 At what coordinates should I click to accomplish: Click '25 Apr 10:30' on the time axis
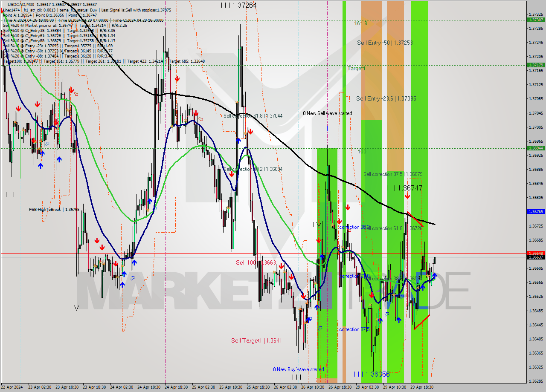click(231, 387)
